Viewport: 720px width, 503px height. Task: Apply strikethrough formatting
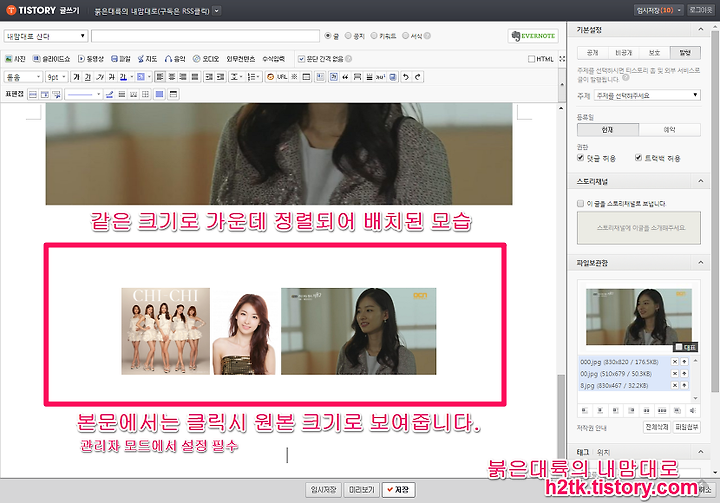click(x=112, y=77)
